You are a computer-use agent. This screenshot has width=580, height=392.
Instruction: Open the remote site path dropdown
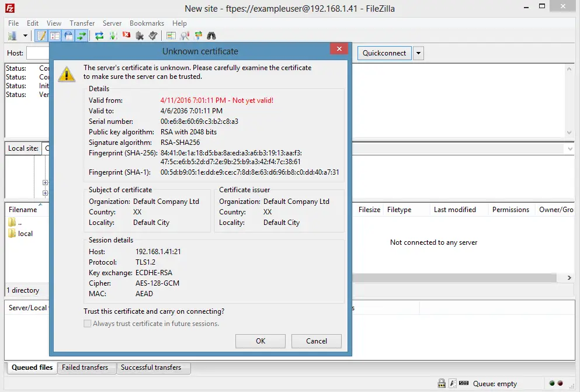point(569,148)
